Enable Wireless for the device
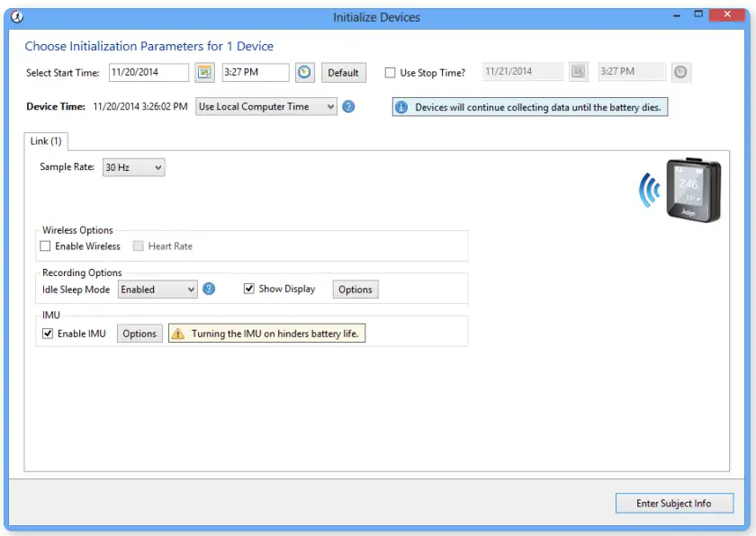The image size is (756, 536). coord(45,246)
